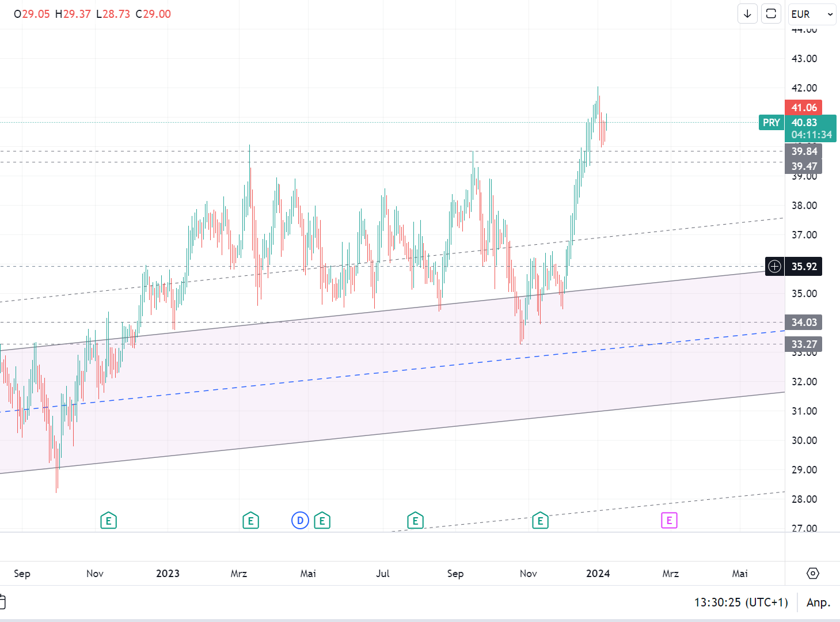Click the 39.84 level label on price scale
The width and height of the screenshot is (840, 622).
[804, 151]
